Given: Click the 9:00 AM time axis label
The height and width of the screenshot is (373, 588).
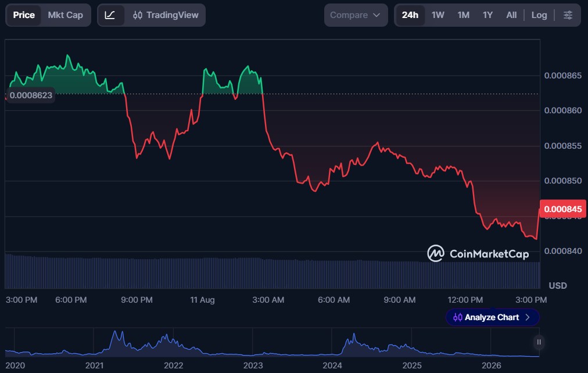Looking at the screenshot, I should tap(399, 300).
